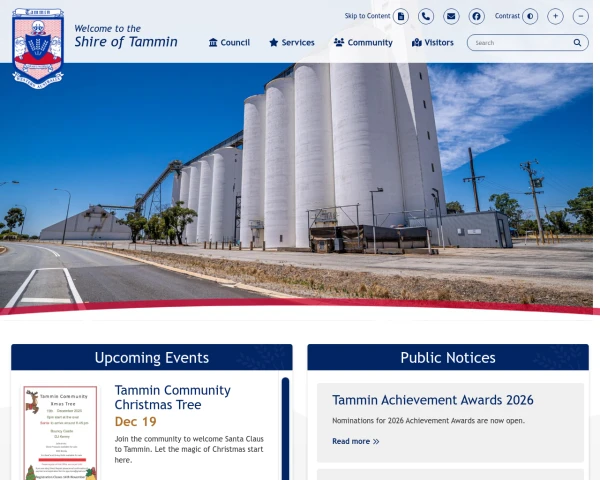Viewport: 600px width, 480px height.
Task: Increase text size with plus icon
Action: coord(555,16)
